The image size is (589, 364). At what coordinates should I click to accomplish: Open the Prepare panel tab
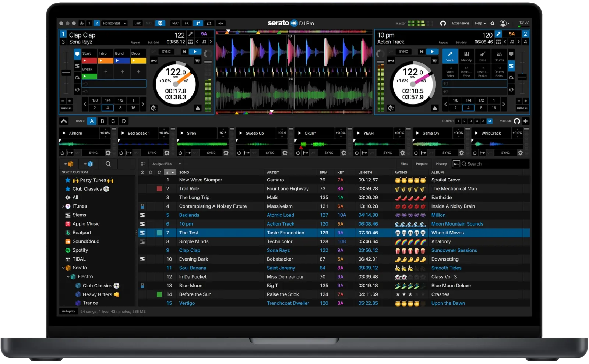tap(422, 164)
